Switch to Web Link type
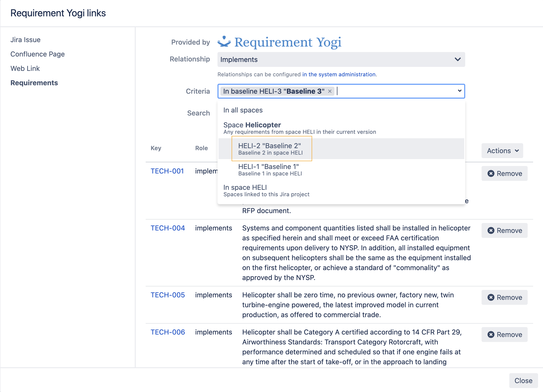Viewport: 543px width, 392px height. pyautogui.click(x=25, y=68)
